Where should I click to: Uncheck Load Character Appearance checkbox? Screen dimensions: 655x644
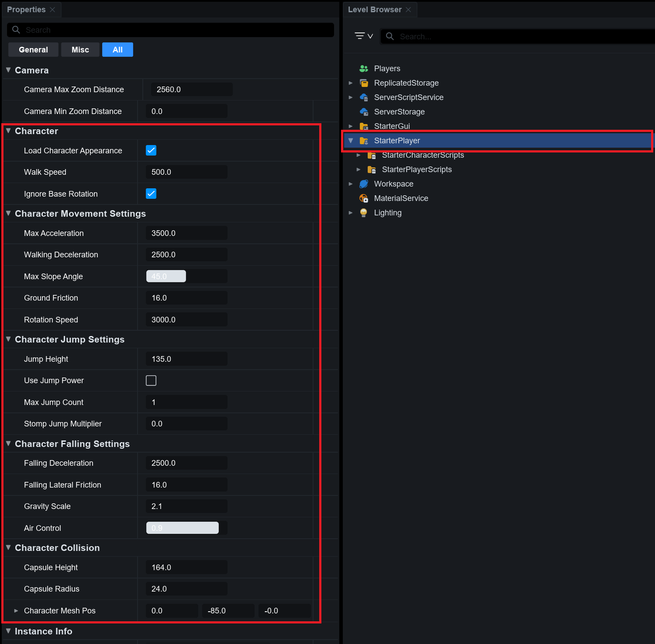point(151,150)
